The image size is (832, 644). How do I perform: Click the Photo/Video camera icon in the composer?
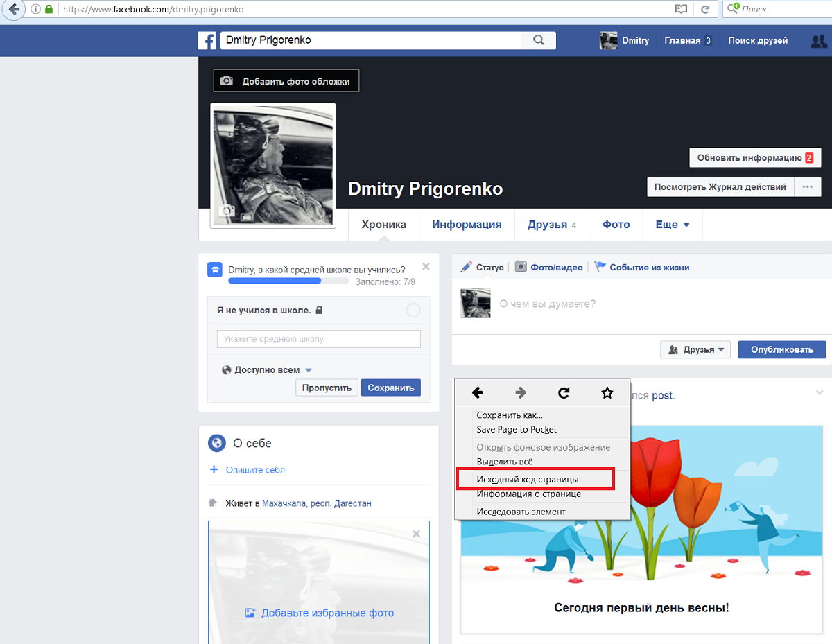(521, 267)
